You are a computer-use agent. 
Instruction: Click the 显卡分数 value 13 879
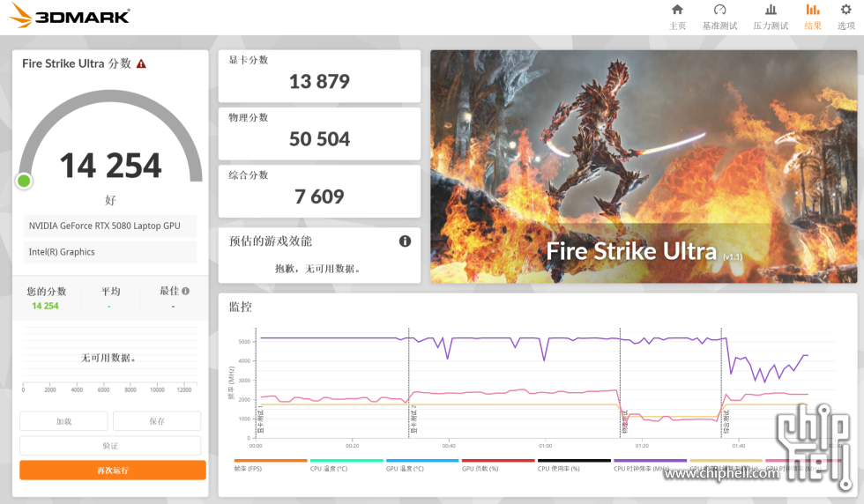click(319, 82)
